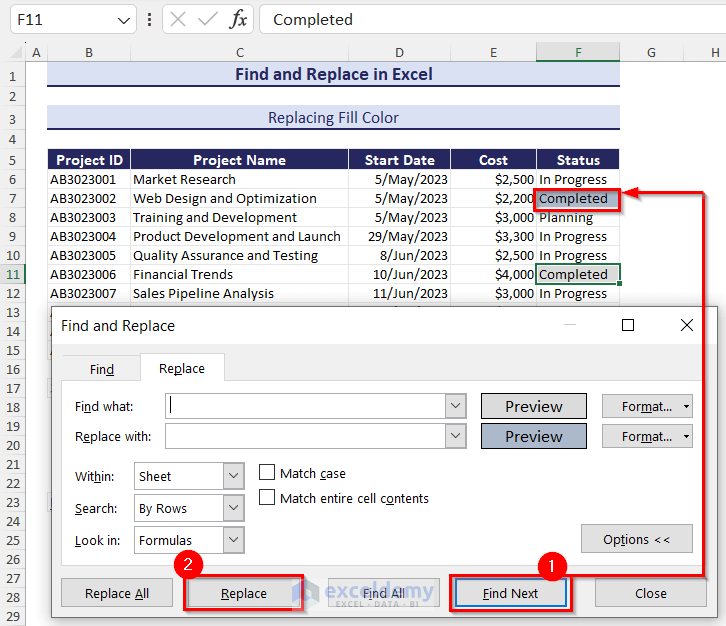Click the Find what format Preview swatch

pos(534,406)
